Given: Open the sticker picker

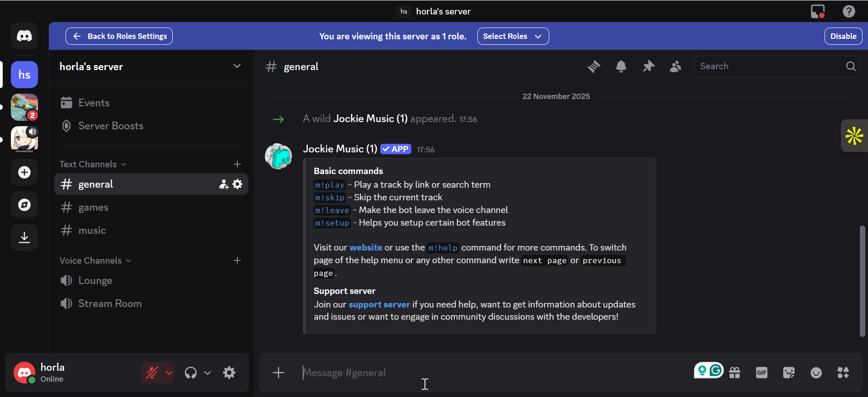Looking at the screenshot, I should [x=788, y=373].
